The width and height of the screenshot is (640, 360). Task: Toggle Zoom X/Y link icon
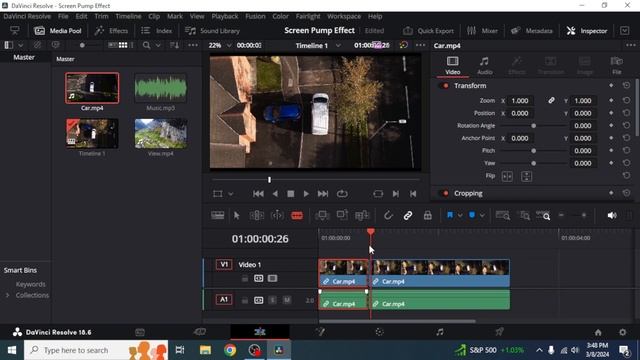pos(551,100)
